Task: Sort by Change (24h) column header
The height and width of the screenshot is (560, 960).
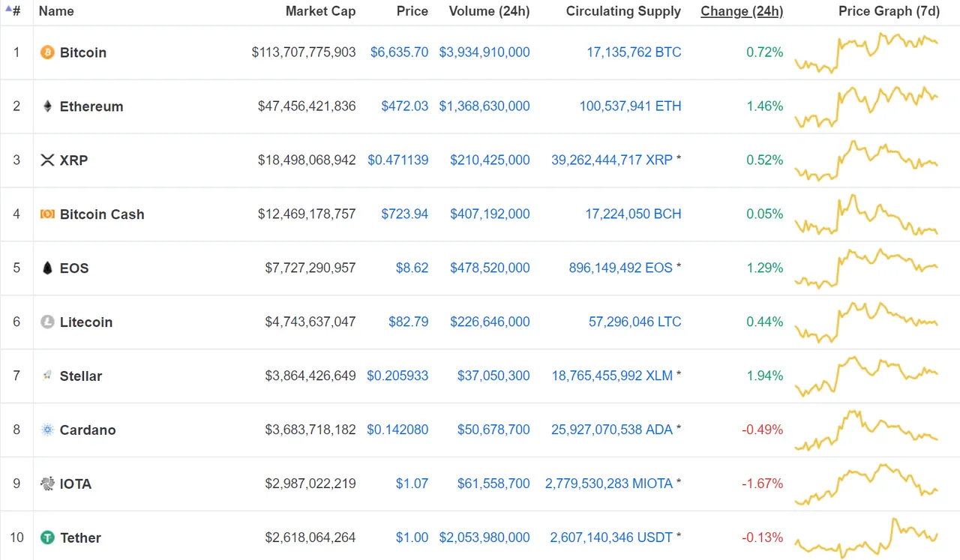Action: 742,11
